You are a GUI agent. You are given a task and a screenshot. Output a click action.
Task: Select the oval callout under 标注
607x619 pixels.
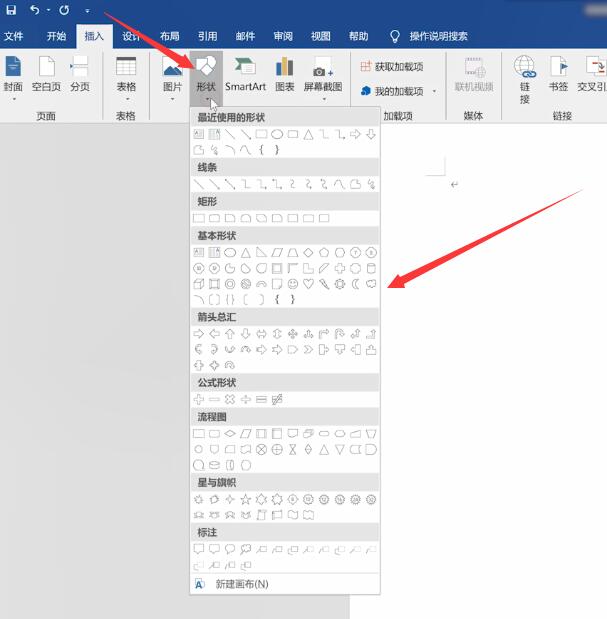[230, 549]
